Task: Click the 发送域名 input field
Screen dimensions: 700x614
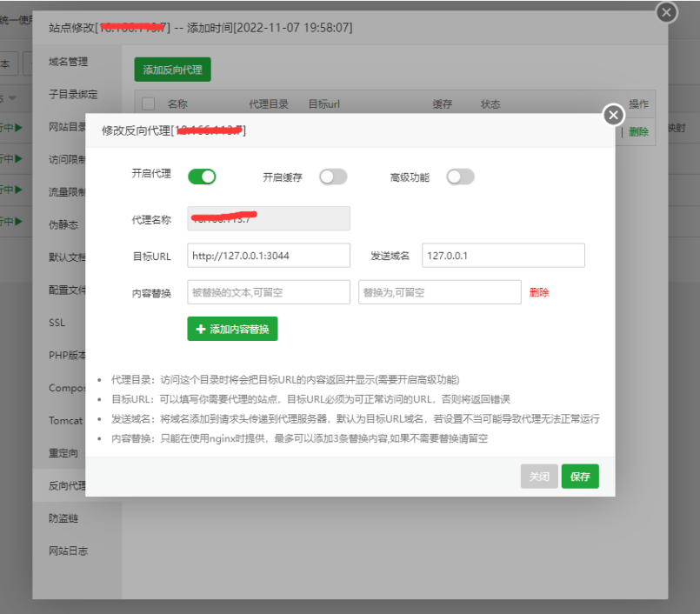Action: point(503,255)
